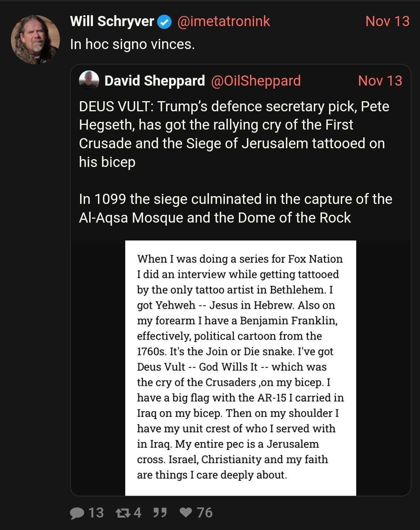Click the like count 76
The image size is (420, 530).
pyautogui.click(x=205, y=513)
